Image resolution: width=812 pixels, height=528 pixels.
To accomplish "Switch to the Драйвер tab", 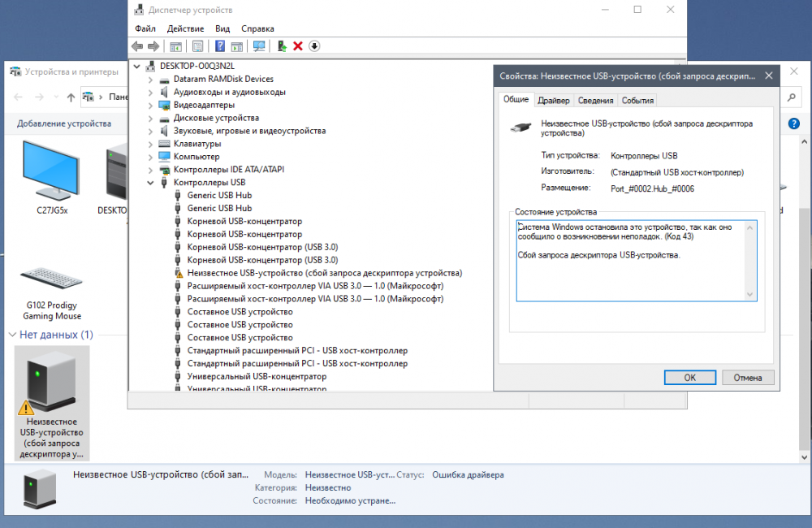I will click(554, 101).
